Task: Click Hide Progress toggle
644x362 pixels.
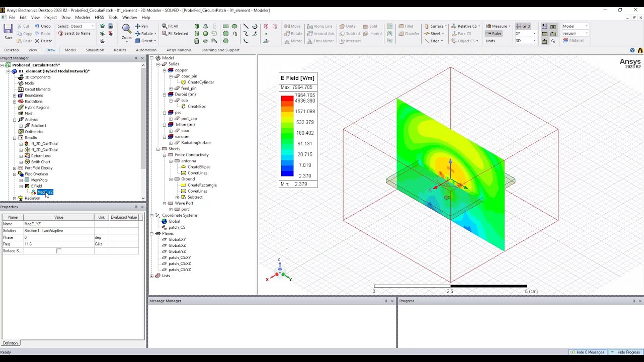Action: coord(625,352)
